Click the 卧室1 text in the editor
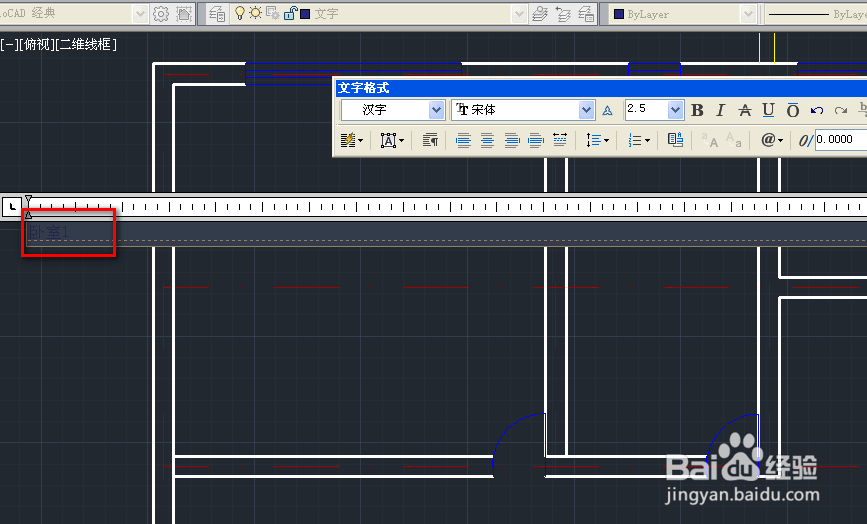The width and height of the screenshot is (867, 524). [49, 232]
